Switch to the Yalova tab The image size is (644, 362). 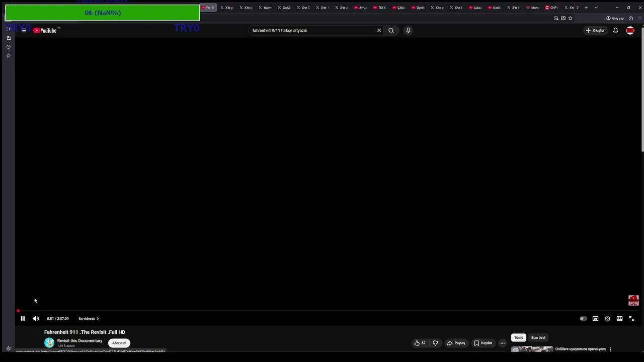tap(265, 8)
